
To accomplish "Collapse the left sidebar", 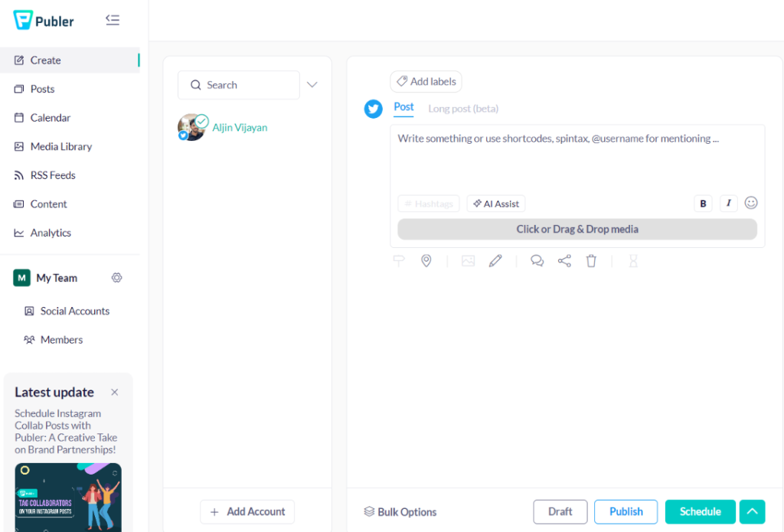I will [113, 20].
